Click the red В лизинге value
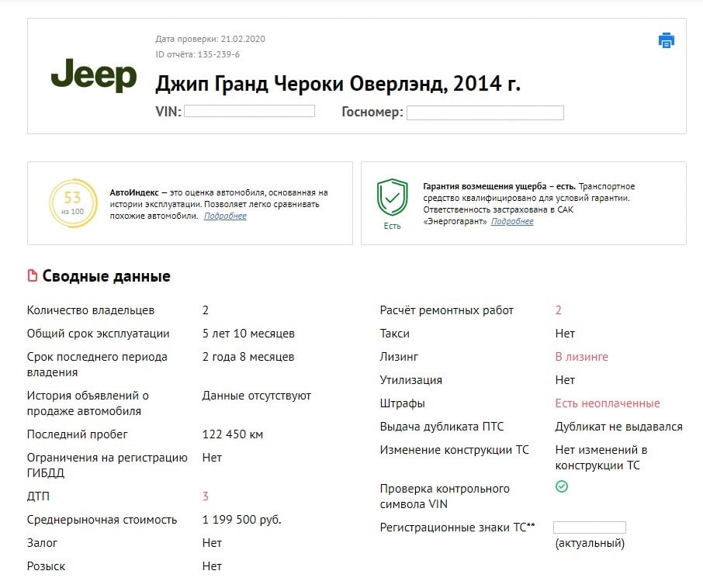Image resolution: width=703 pixels, height=588 pixels. coord(581,357)
